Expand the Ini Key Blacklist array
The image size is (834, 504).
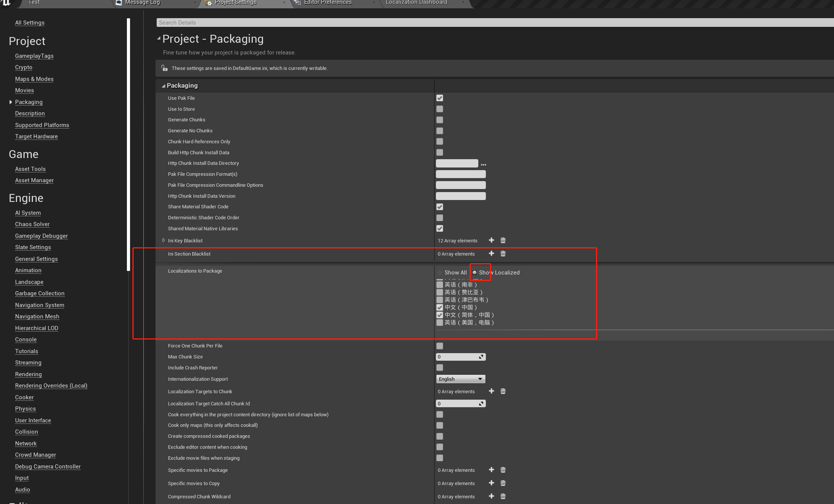(163, 240)
